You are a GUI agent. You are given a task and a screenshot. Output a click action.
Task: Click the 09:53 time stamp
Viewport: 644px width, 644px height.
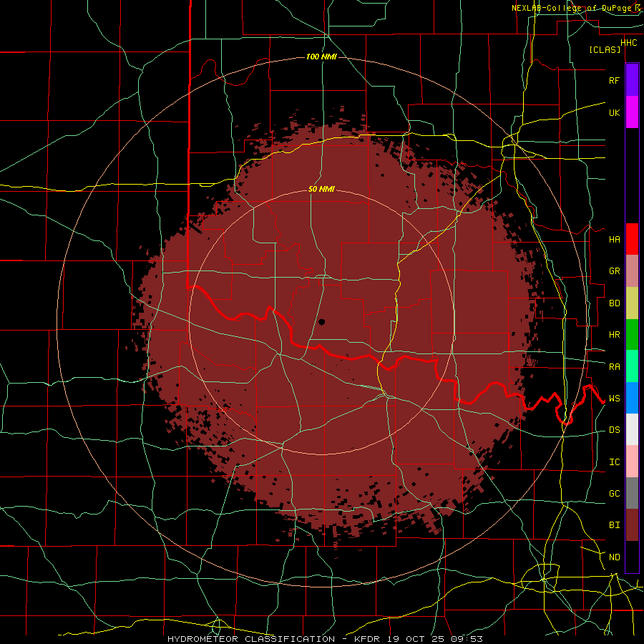pyautogui.click(x=467, y=639)
